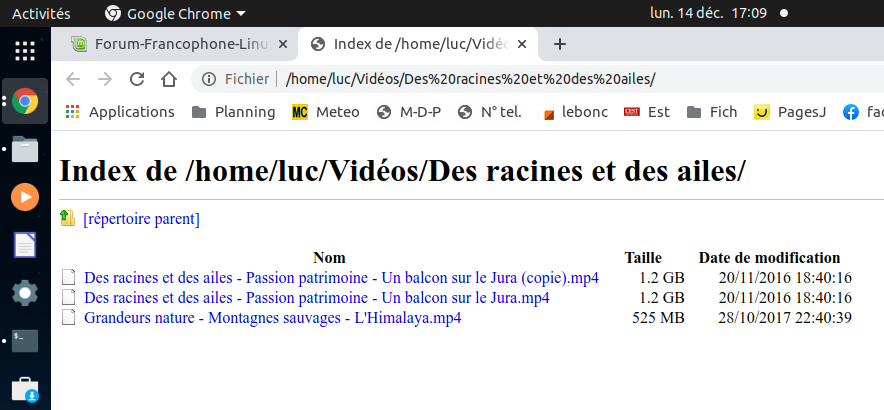This screenshot has width=884, height=410.
Task: Open Un balcon sur le Jura (copie).mp4
Action: [341, 278]
